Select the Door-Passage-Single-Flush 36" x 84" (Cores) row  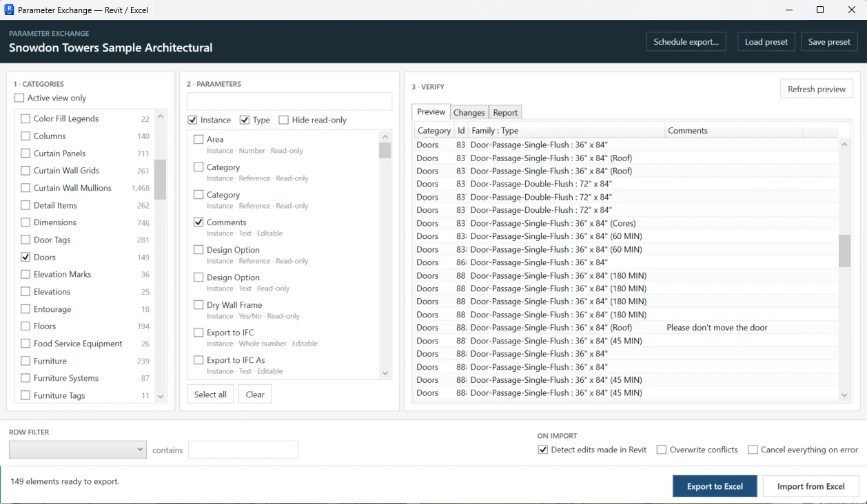click(x=626, y=223)
